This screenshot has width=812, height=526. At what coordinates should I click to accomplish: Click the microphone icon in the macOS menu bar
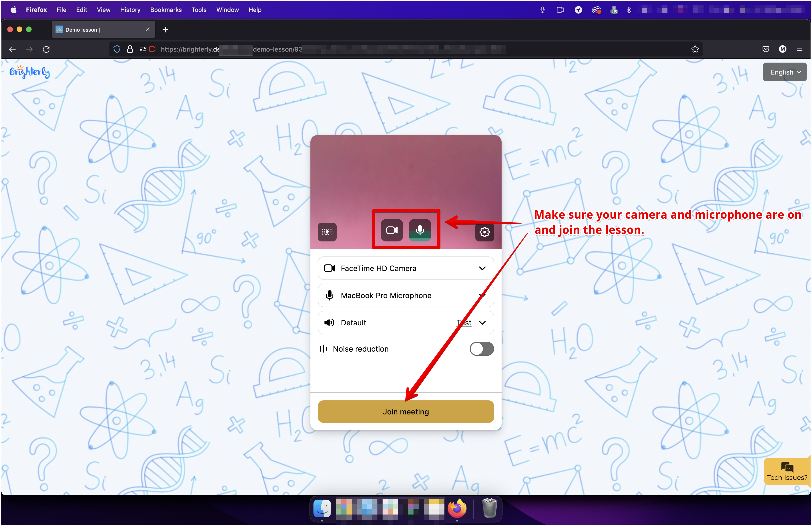[x=542, y=10]
